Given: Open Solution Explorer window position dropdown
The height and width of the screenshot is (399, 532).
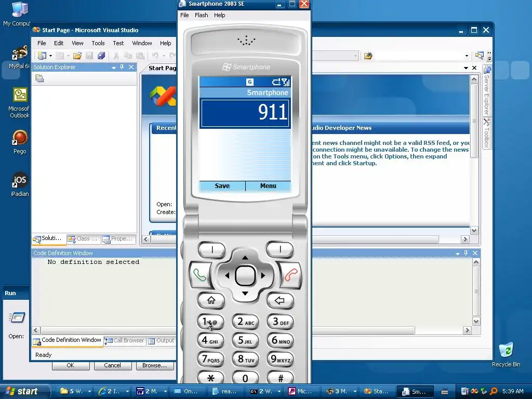Looking at the screenshot, I should (114, 68).
